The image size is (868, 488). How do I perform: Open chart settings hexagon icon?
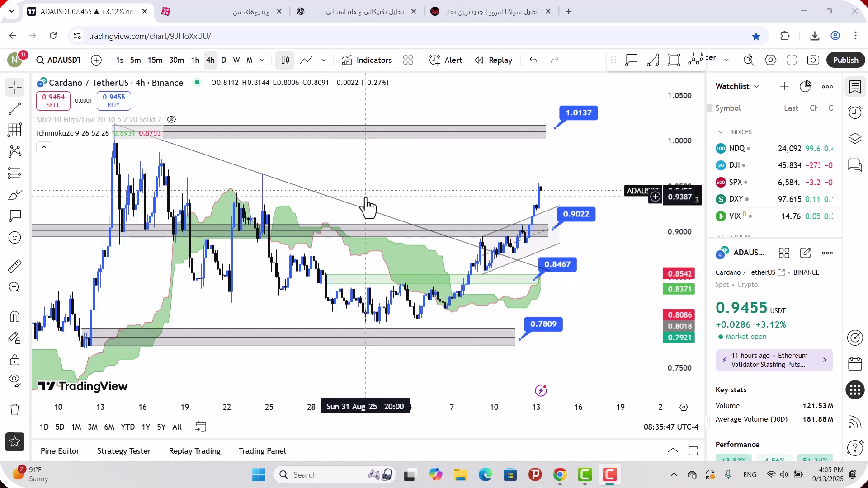pyautogui.click(x=771, y=60)
